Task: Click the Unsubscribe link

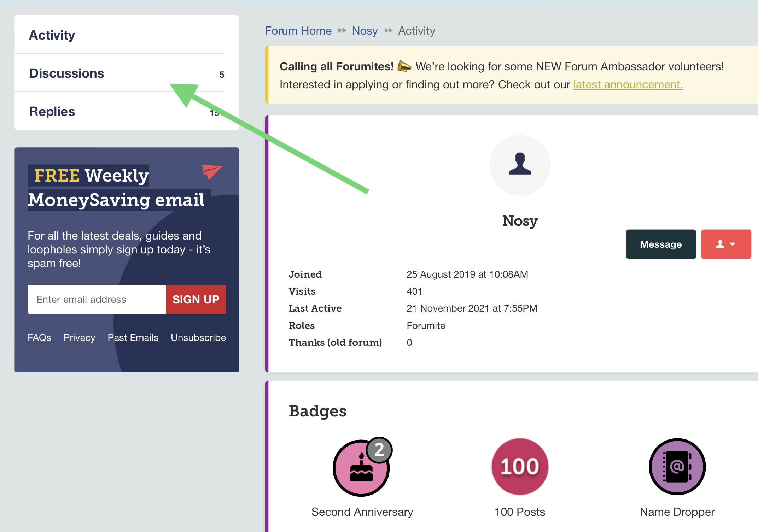Action: pos(198,337)
